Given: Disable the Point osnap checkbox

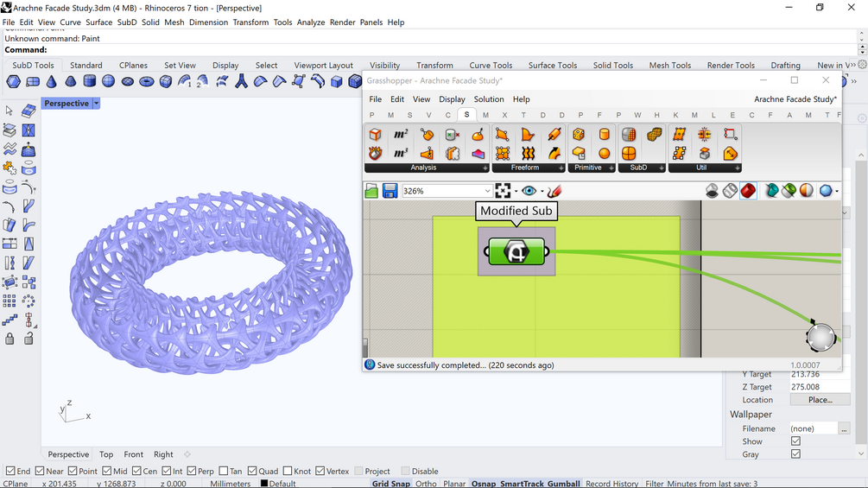Looking at the screenshot, I should 73,471.
